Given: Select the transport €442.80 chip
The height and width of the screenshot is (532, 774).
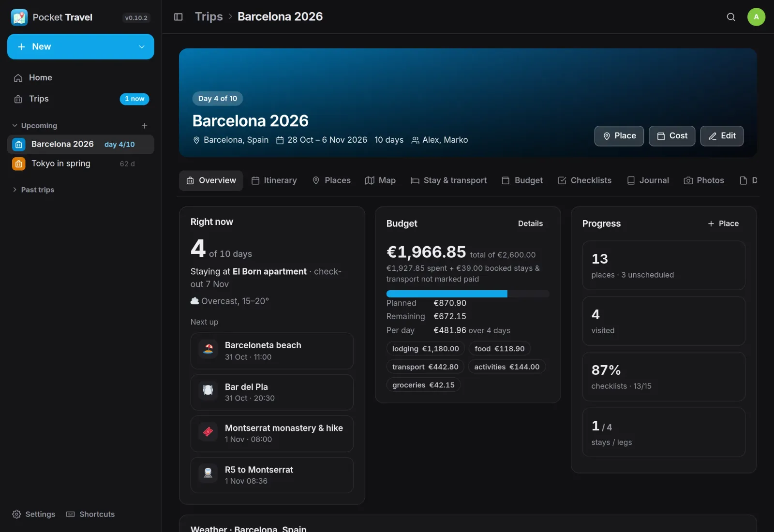Looking at the screenshot, I should (425, 367).
